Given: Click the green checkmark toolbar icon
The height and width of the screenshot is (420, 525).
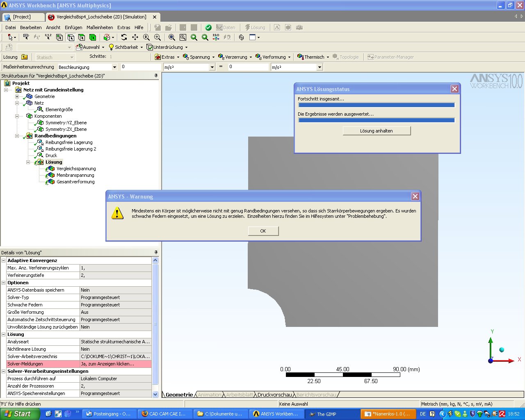Looking at the screenshot, I should click(208, 27).
